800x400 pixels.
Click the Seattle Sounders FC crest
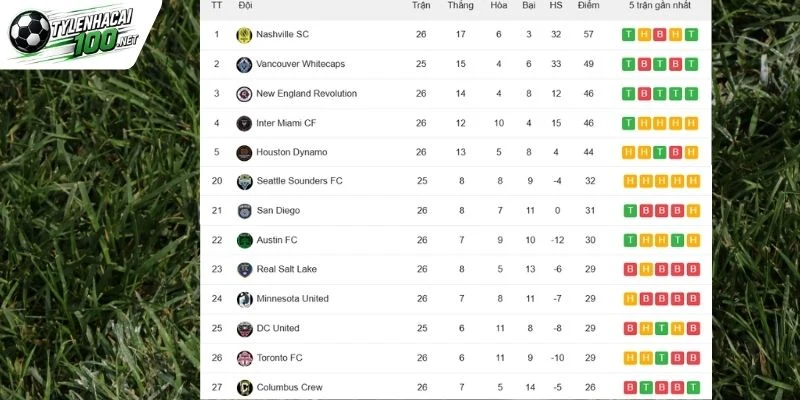pos(244,182)
